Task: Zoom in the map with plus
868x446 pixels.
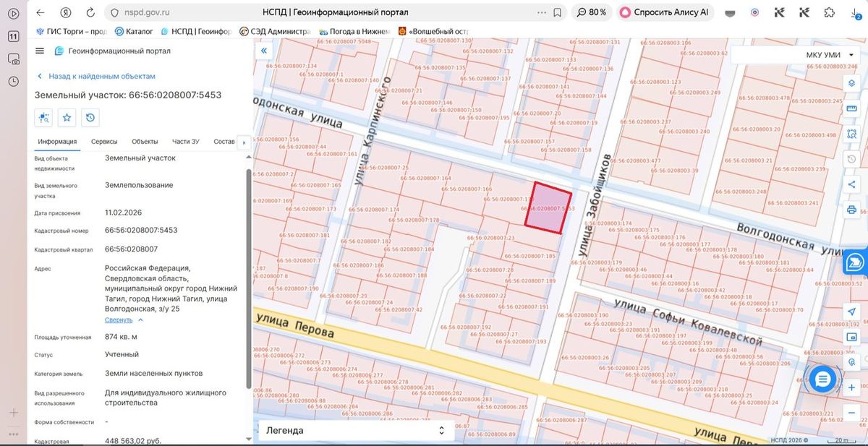Action: point(851,387)
